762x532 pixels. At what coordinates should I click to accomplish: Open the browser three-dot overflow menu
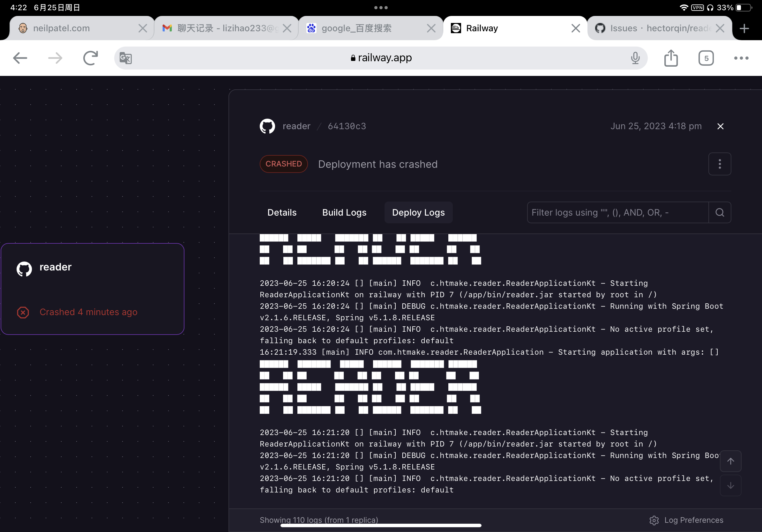pyautogui.click(x=740, y=58)
